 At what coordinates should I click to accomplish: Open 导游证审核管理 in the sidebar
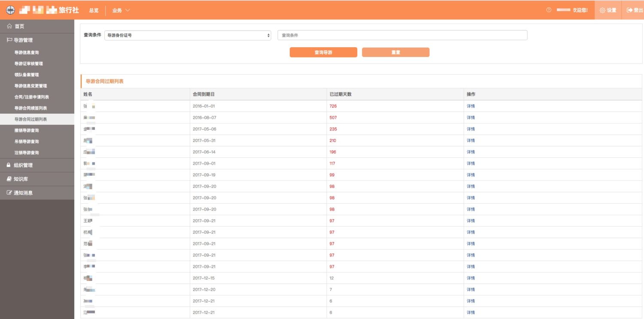(x=29, y=63)
